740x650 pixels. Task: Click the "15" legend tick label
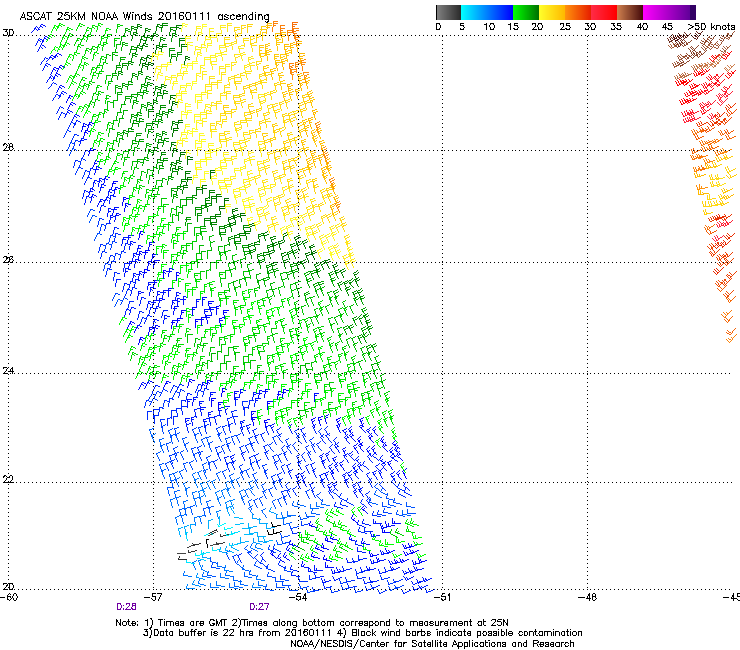pos(513,27)
